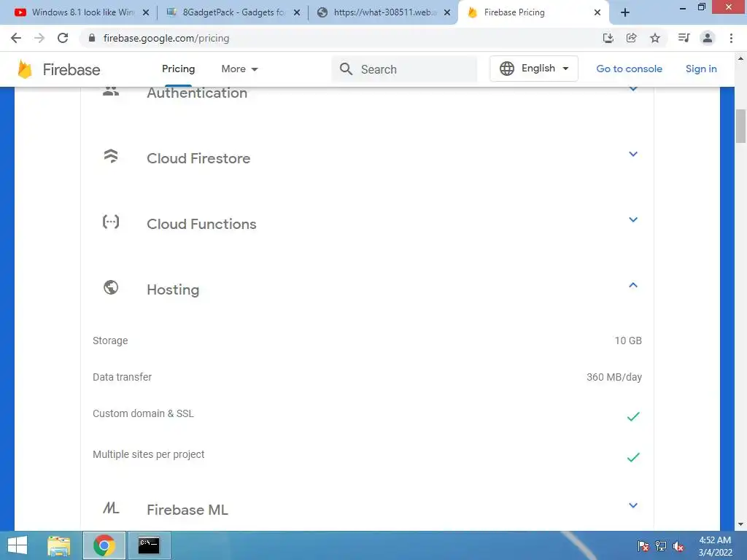Screen dimensions: 747x560
Task: Click the Chrome taskbar icon
Action: 104,545
